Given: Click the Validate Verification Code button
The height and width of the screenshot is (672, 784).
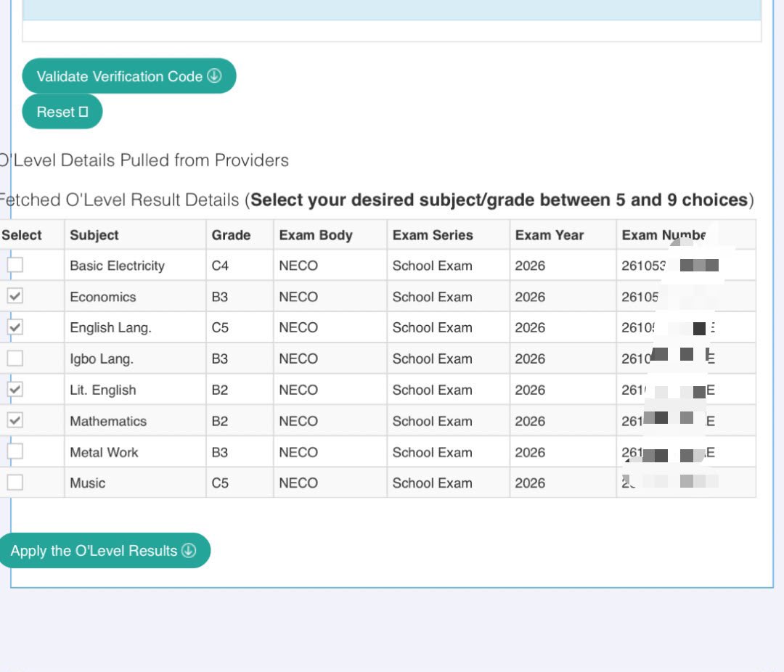Looking at the screenshot, I should point(129,76).
